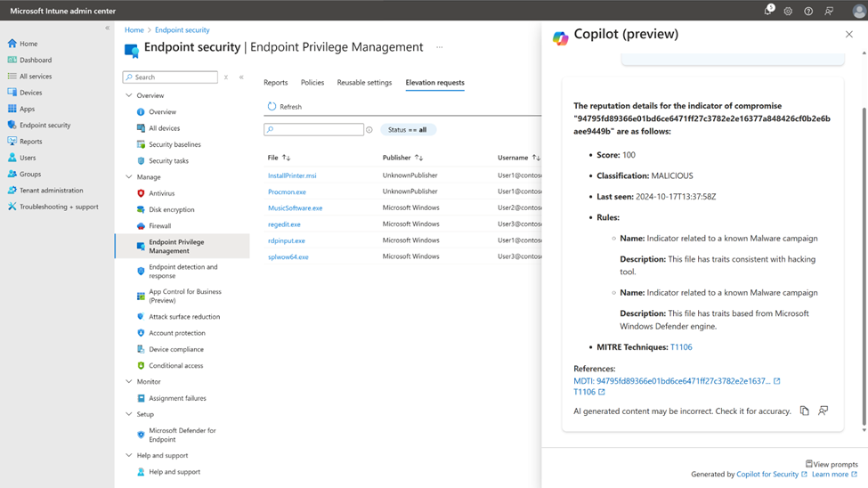Close the Copilot preview pane
868x488 pixels.
coord(849,35)
